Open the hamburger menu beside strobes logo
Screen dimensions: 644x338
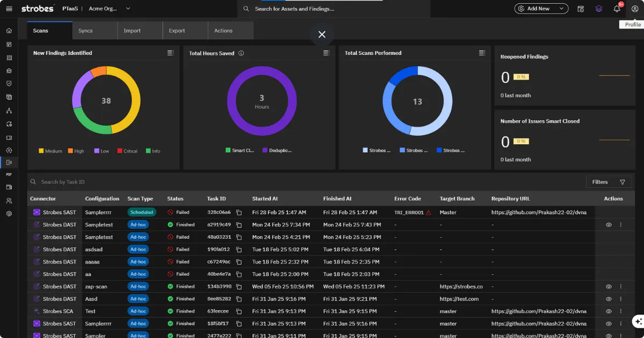point(9,9)
